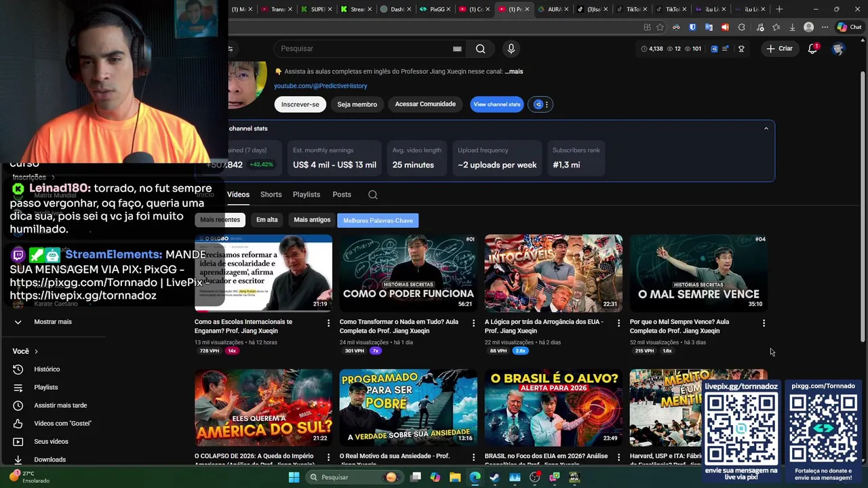Open options menu for 'Por que o Mal Sempre Vence' video

[764, 323]
